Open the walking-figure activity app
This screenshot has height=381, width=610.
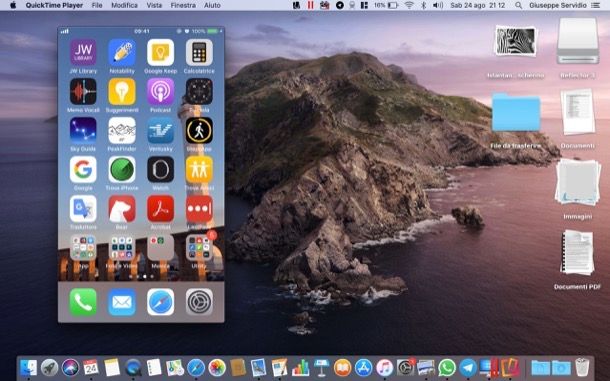199,130
